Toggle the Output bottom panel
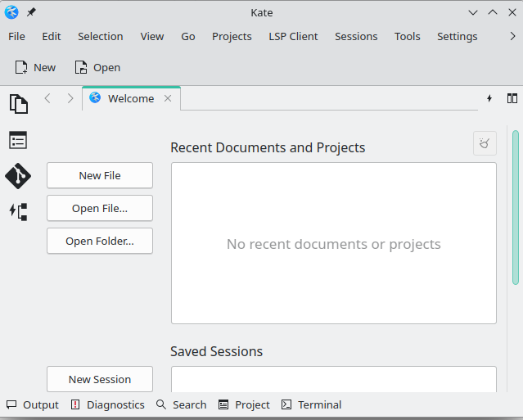 pos(33,404)
